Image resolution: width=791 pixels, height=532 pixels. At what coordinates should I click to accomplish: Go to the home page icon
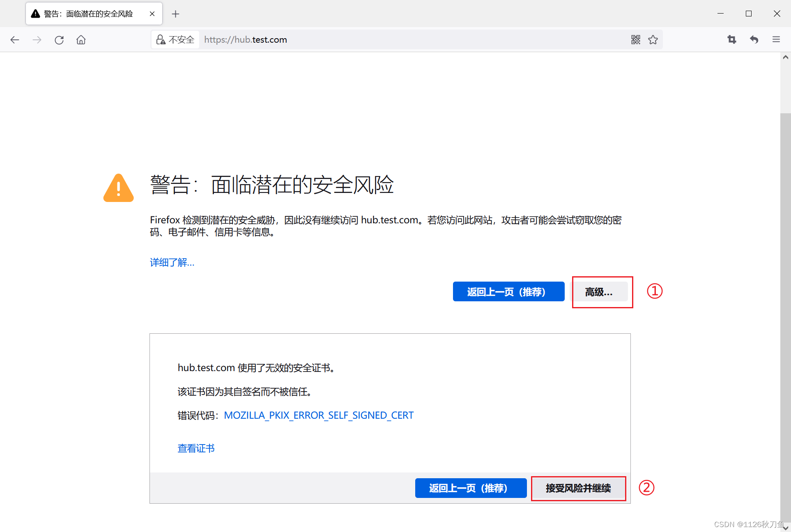point(81,40)
